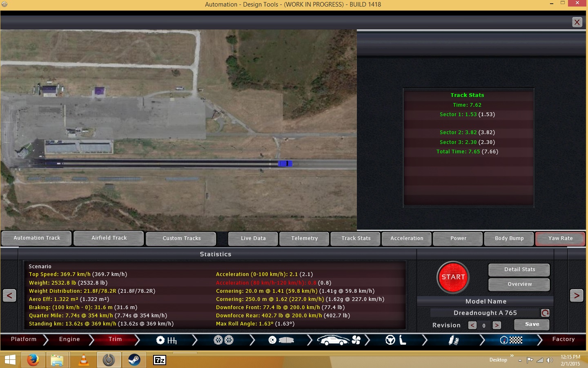Switch to the Telemetry tab
Image resolution: width=588 pixels, height=368 pixels.
(x=304, y=238)
